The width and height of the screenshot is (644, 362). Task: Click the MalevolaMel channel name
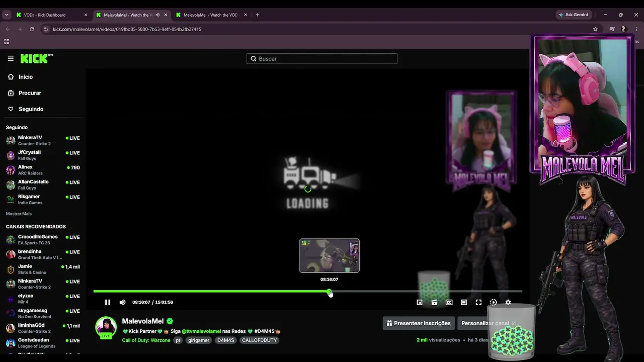[x=143, y=321]
